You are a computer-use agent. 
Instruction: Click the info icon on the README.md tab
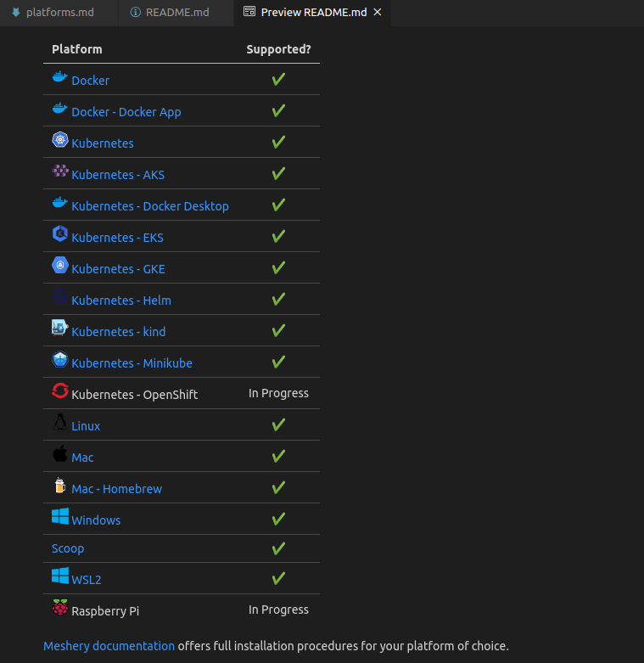click(x=135, y=12)
